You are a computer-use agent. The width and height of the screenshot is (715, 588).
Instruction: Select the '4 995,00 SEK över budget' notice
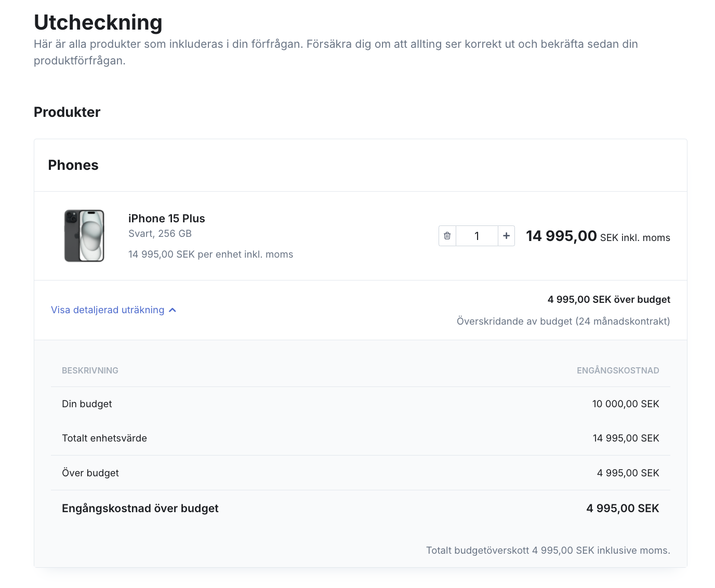(x=609, y=300)
